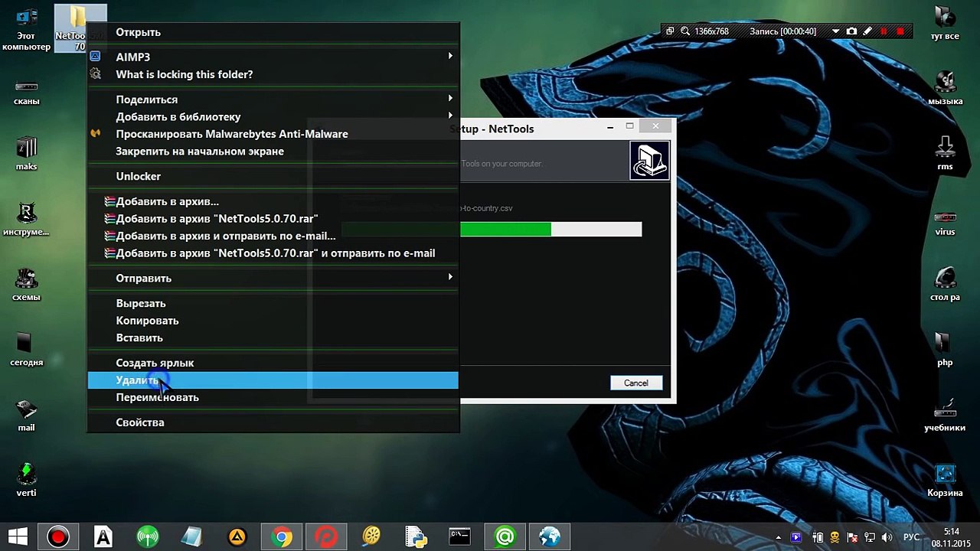980x551 pixels.
Task: Select Закрепить на начальном экране
Action: click(x=273, y=151)
